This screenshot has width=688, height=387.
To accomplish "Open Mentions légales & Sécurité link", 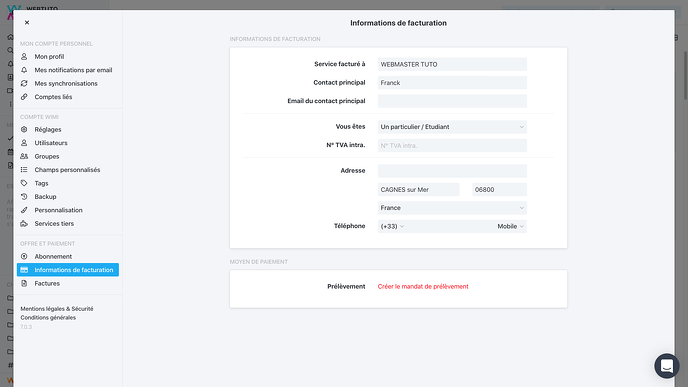I will [x=57, y=309].
